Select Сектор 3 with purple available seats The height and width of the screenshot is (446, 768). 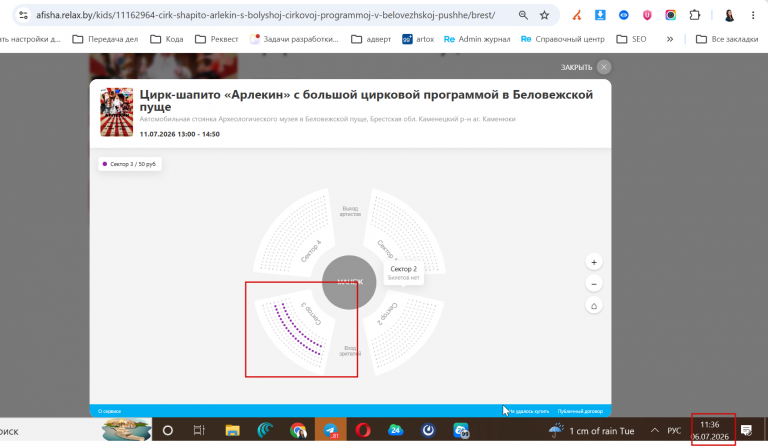coord(295,331)
